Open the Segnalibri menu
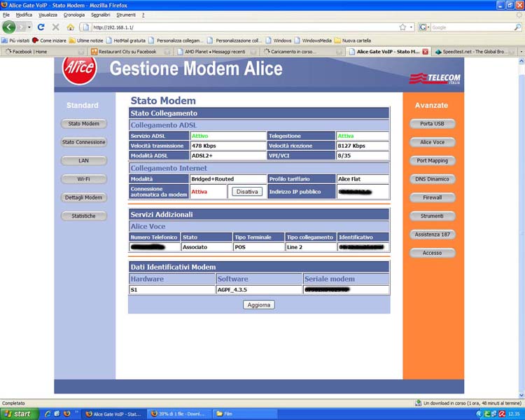Image resolution: width=525 pixels, height=420 pixels. coord(100,15)
